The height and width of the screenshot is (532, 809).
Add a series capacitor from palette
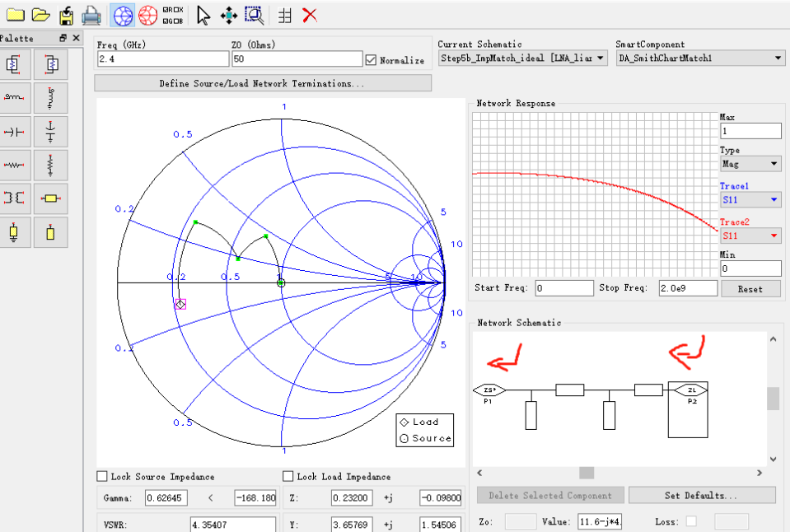coord(15,132)
